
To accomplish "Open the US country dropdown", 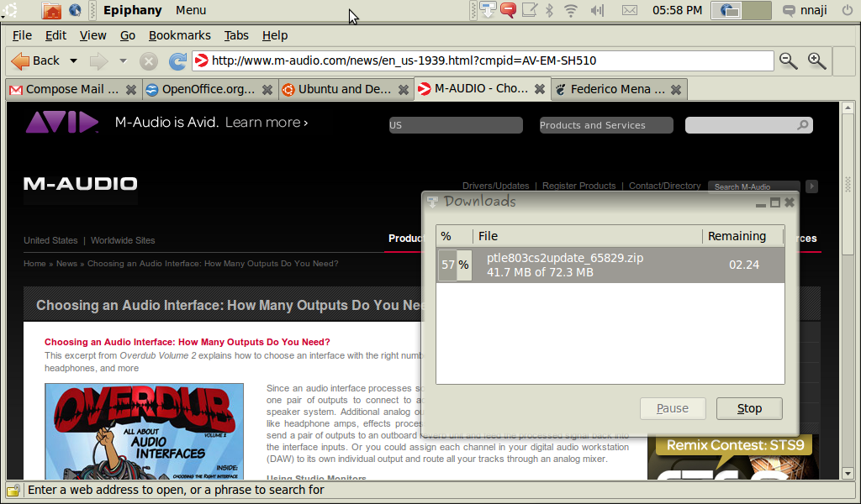I will (x=456, y=125).
